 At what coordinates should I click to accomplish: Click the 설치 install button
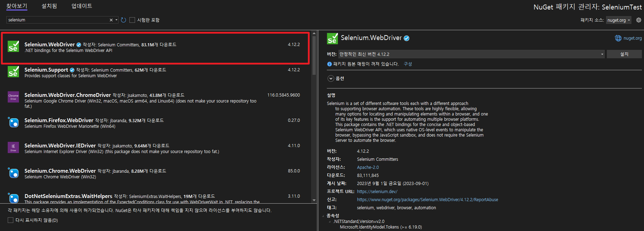(x=624, y=54)
